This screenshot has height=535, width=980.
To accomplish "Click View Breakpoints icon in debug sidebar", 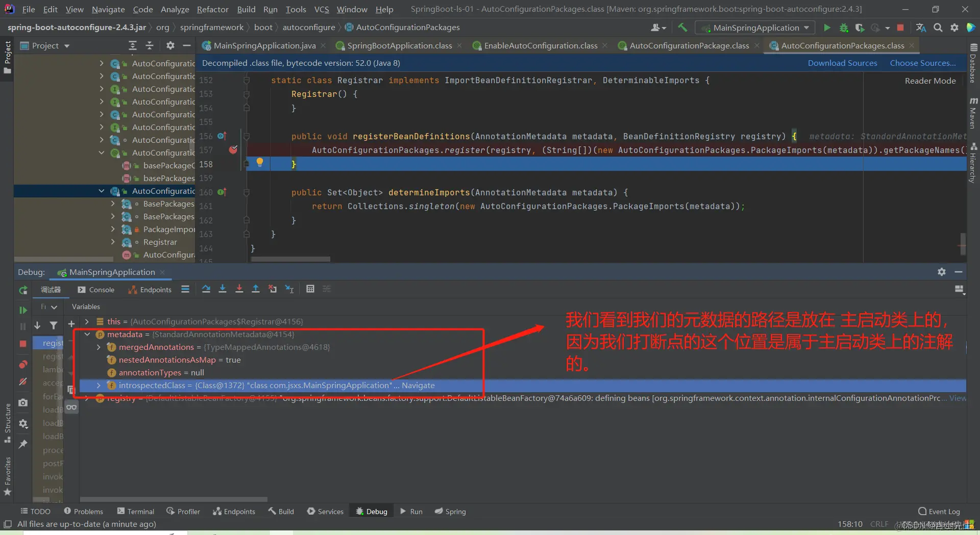I will (x=23, y=364).
